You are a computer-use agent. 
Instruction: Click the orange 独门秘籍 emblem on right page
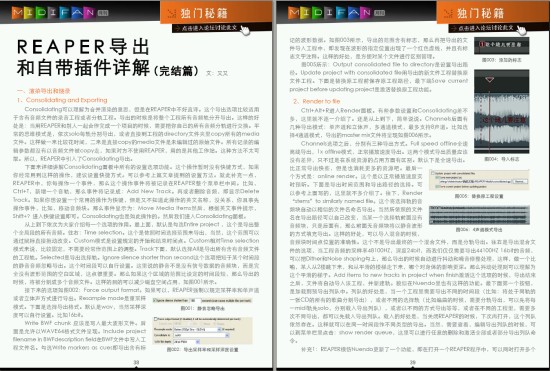[x=448, y=13]
